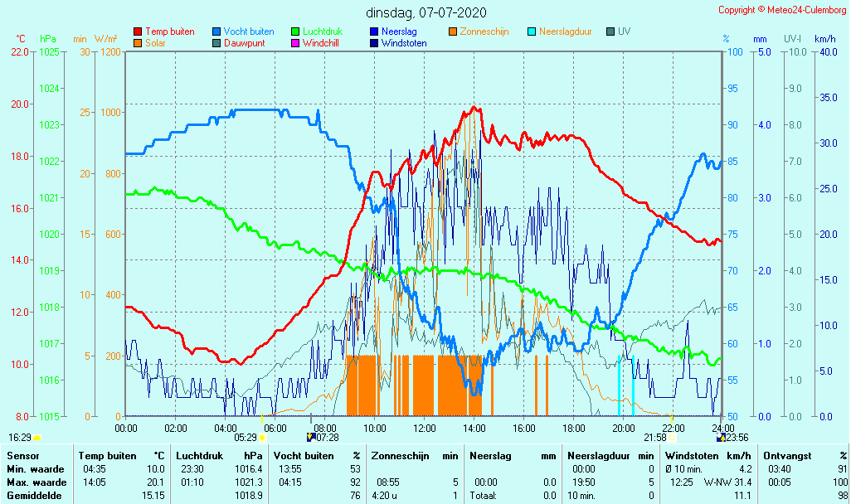
Task: Select the Windstoten legend label
Action: click(404, 43)
